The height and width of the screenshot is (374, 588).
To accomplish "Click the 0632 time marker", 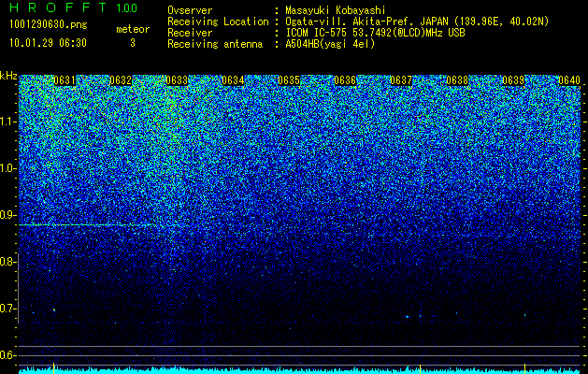I will [121, 80].
